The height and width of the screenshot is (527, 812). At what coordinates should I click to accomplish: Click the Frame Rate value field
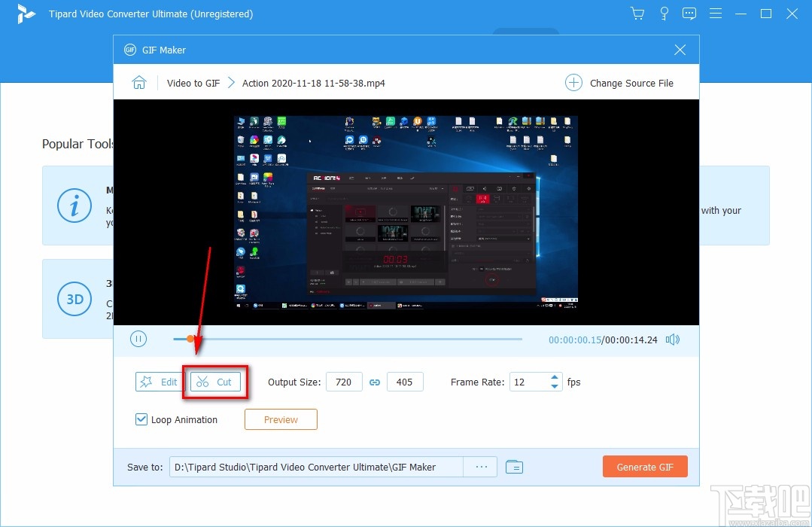529,382
